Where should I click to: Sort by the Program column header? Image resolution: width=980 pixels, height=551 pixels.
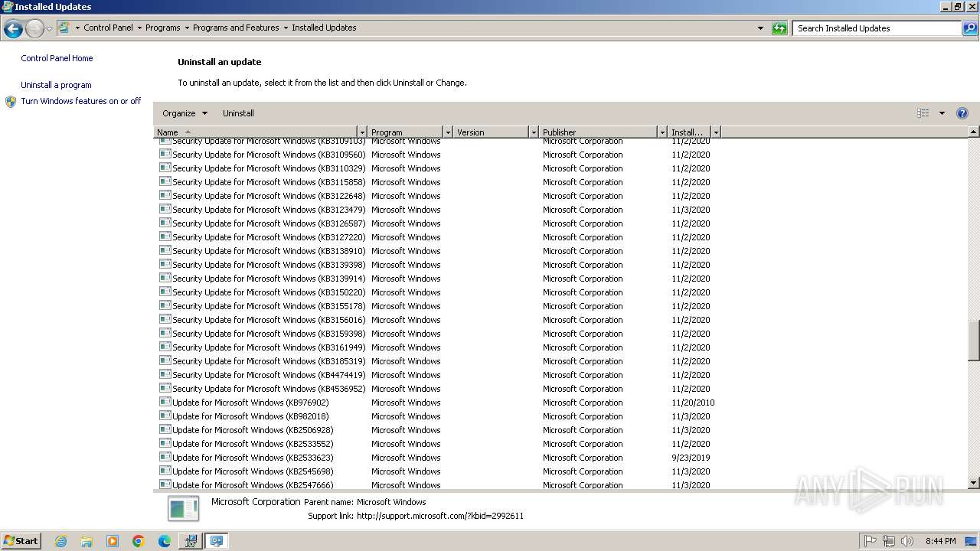pyautogui.click(x=406, y=132)
